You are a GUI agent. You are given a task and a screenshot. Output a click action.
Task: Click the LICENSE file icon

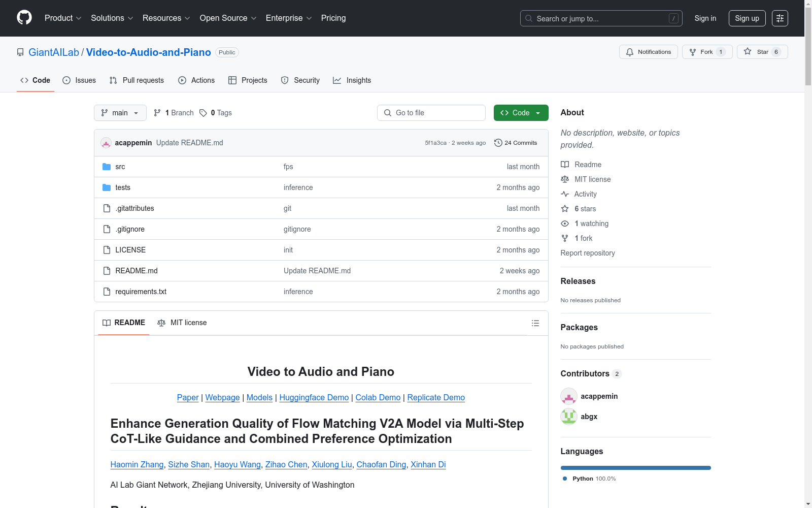pyautogui.click(x=107, y=250)
